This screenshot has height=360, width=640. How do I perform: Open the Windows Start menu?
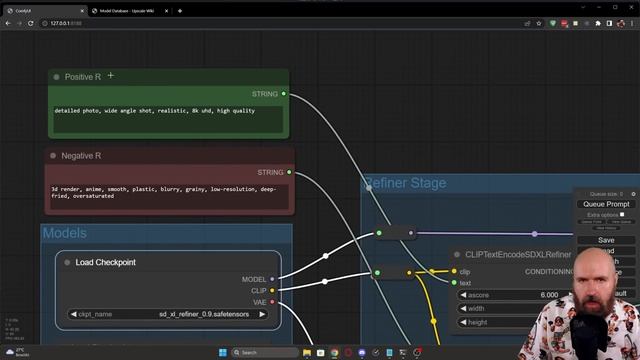[x=222, y=353]
